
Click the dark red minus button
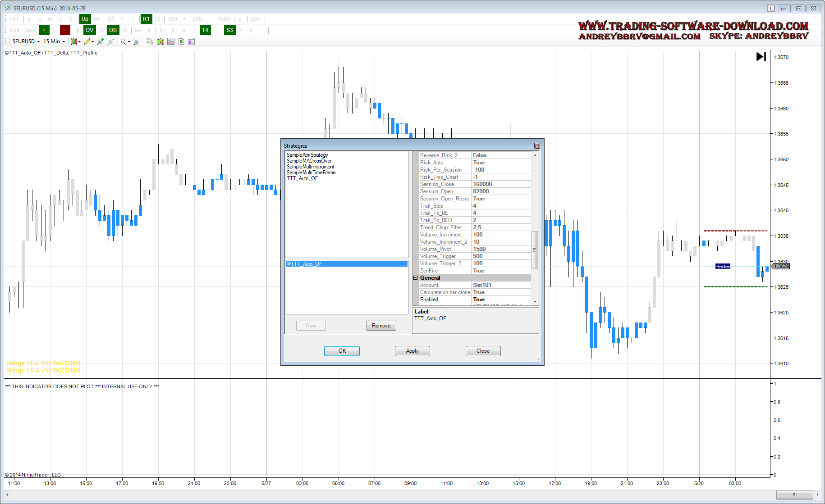tap(65, 30)
